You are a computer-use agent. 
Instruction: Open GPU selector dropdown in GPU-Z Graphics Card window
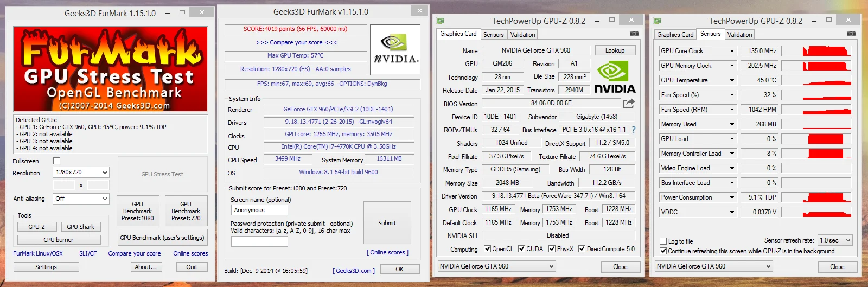tap(497, 266)
